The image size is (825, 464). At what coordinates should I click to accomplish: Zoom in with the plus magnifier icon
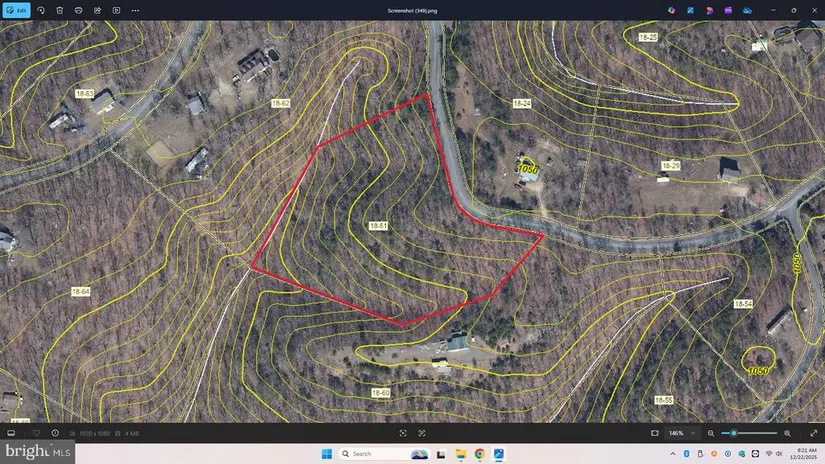788,433
